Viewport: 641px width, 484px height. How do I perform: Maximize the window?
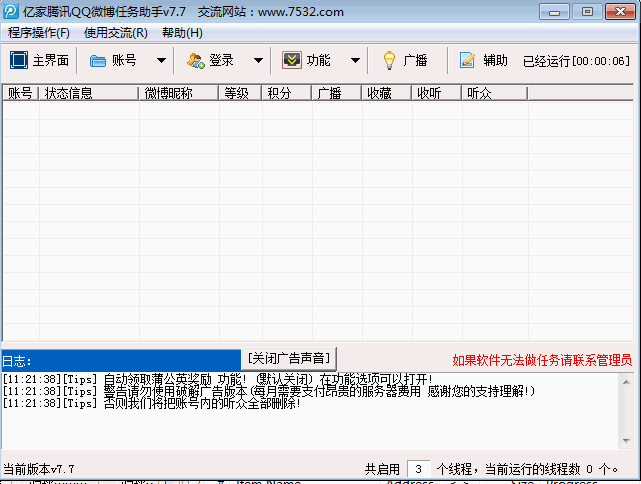coord(587,11)
